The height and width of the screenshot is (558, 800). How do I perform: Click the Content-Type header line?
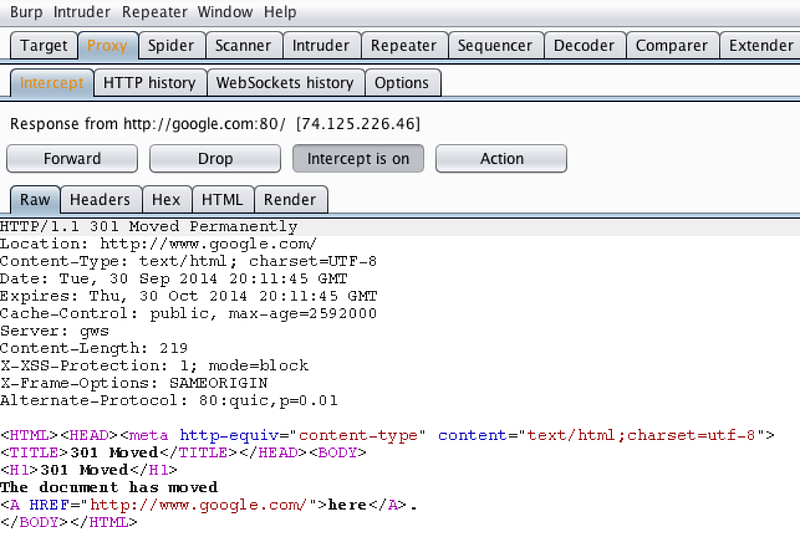tap(188, 261)
